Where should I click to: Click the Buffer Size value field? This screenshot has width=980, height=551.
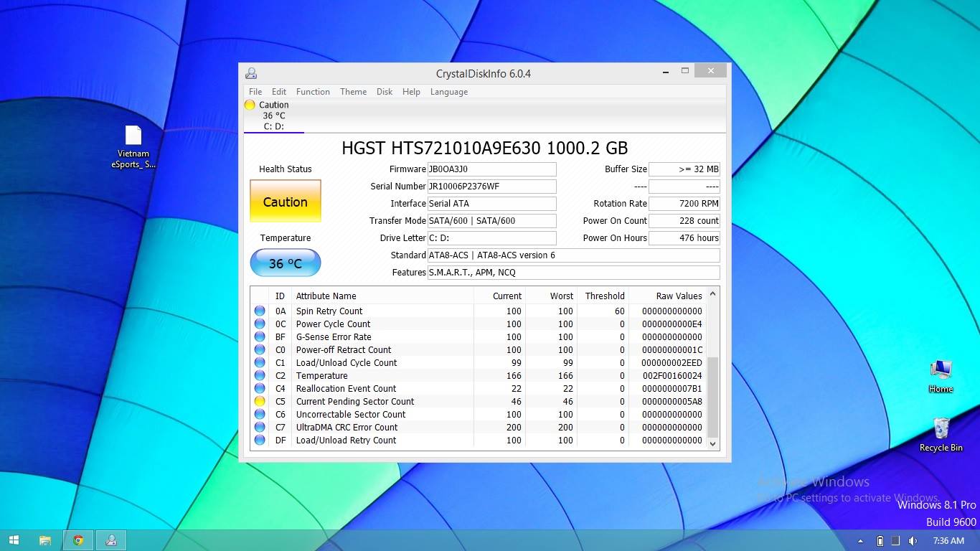pos(684,169)
